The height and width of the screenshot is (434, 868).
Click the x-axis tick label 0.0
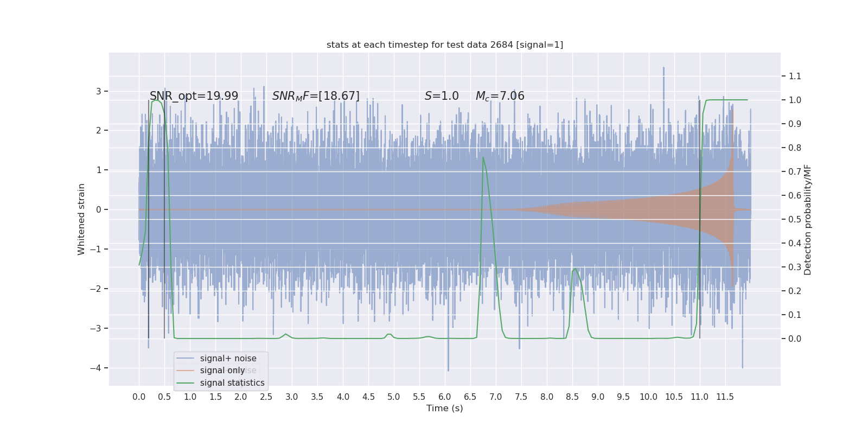139,397
